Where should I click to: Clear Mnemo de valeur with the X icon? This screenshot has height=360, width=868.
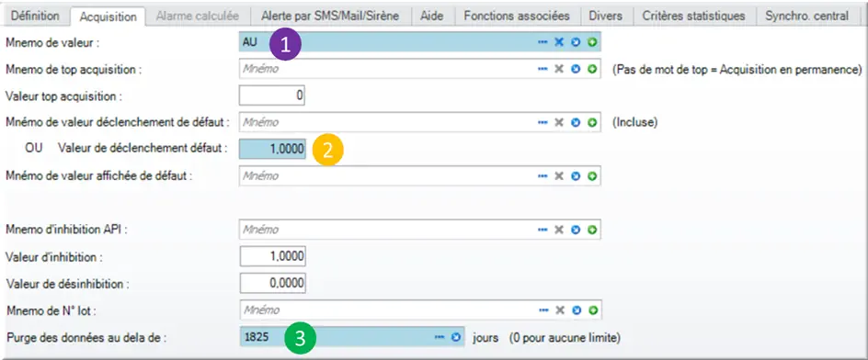pyautogui.click(x=559, y=42)
